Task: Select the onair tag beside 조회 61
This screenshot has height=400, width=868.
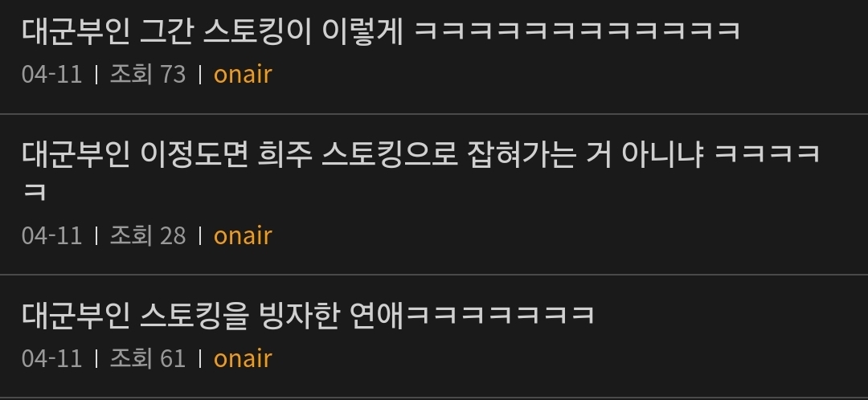Action: coord(243,358)
